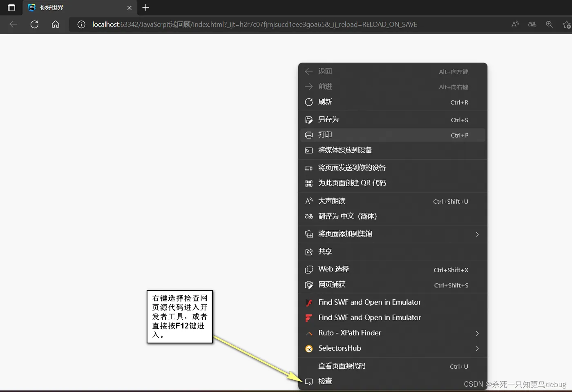Close the 你好世界 tab
Viewport: 572px width, 392px height.
(x=130, y=8)
